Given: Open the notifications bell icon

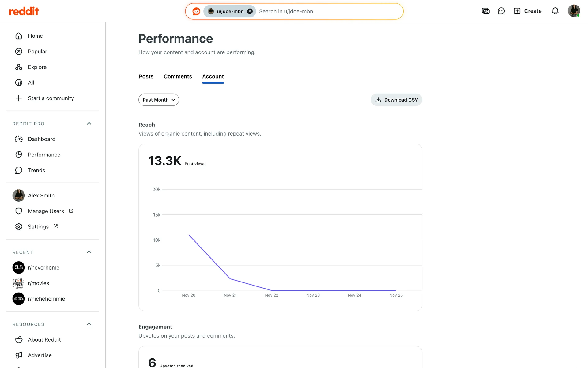Looking at the screenshot, I should click(x=555, y=11).
